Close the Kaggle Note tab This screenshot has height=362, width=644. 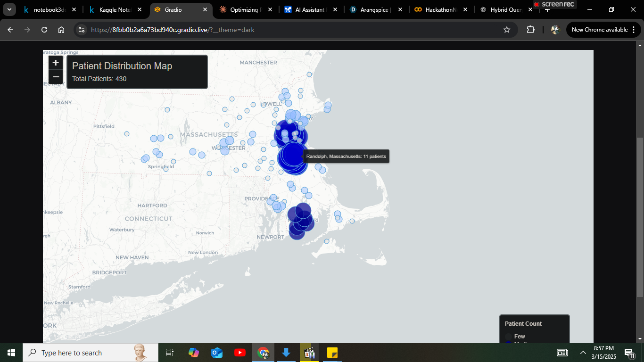(140, 9)
